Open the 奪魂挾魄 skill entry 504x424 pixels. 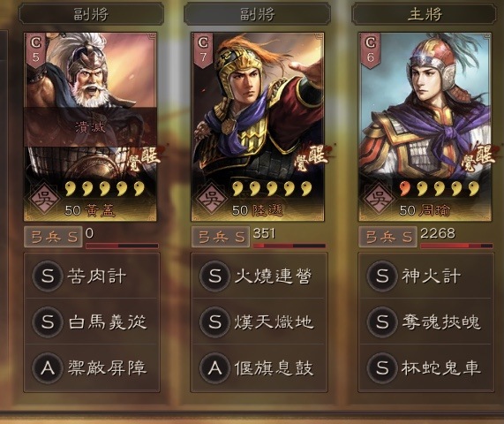(426, 322)
